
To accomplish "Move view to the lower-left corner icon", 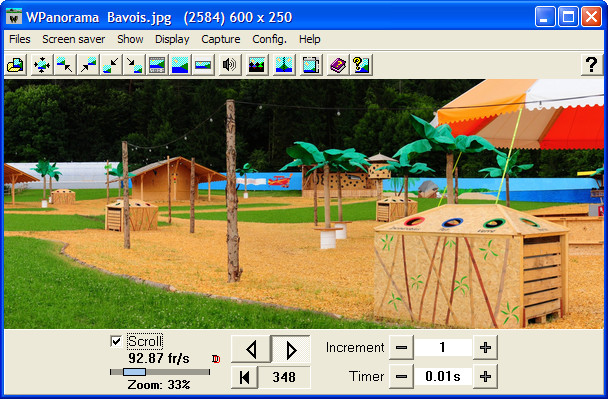I will point(111,65).
